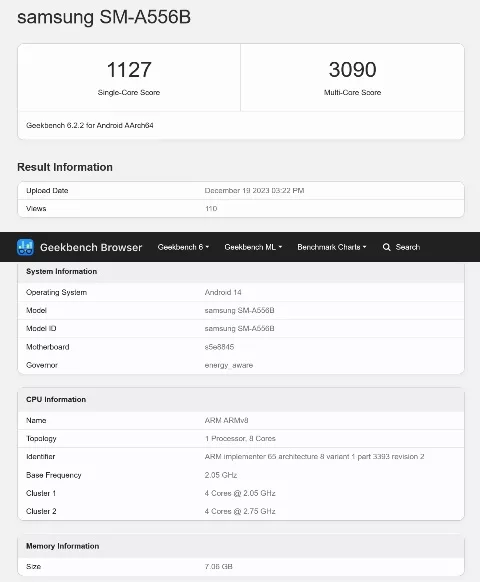This screenshot has height=582, width=480.
Task: Click the December 2023 upload date value
Action: click(254, 190)
